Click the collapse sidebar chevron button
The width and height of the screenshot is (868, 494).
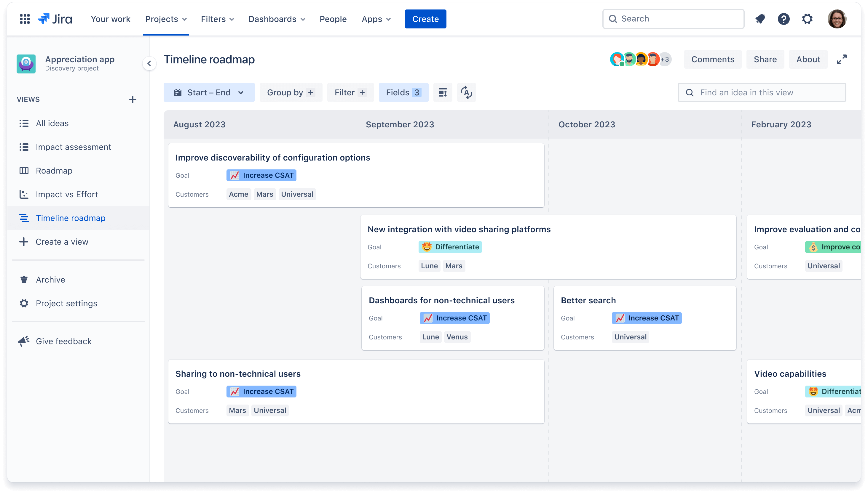coord(149,63)
